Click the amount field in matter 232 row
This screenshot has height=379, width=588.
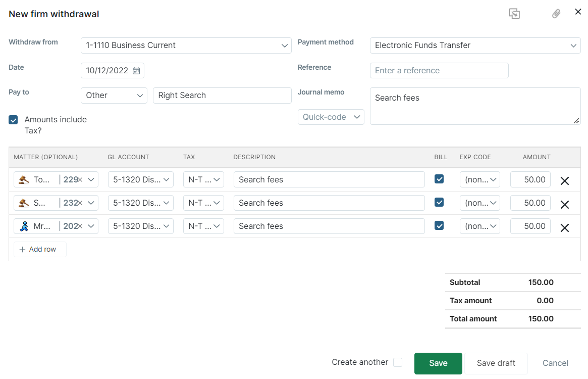pos(530,203)
